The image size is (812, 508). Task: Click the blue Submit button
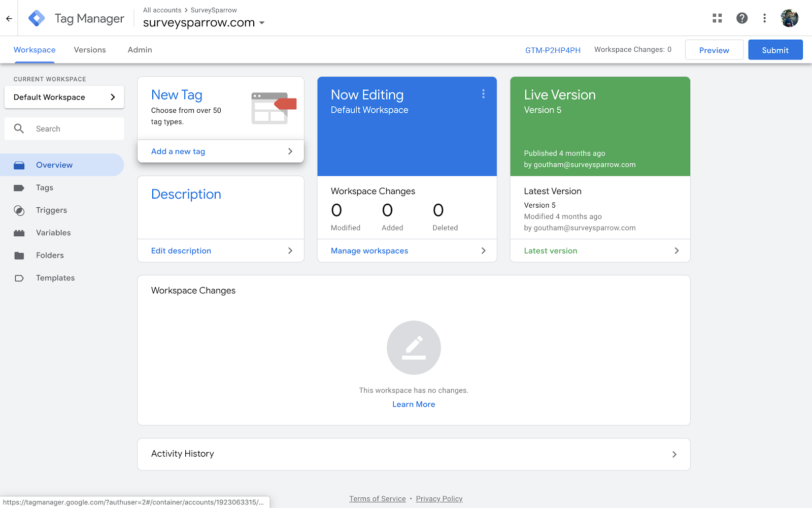click(x=775, y=50)
